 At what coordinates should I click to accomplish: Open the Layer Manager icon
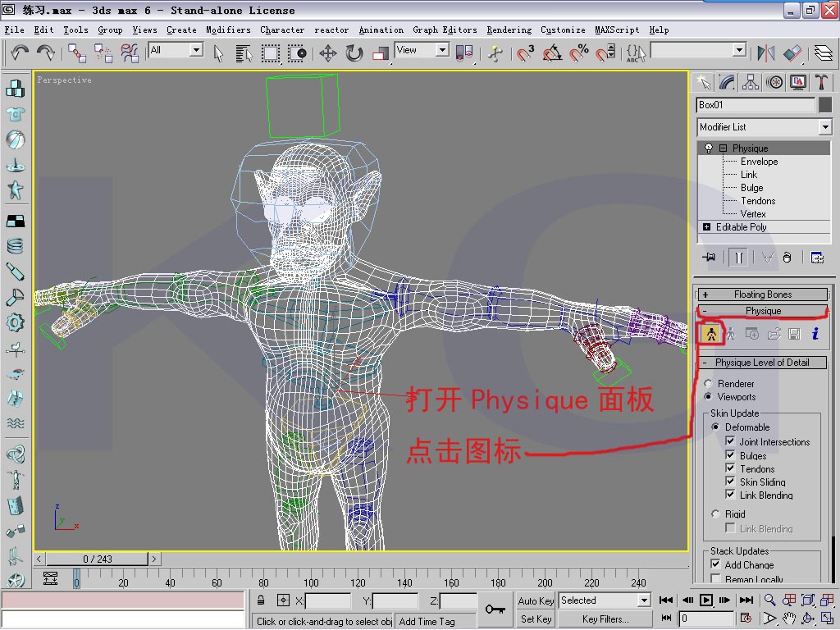[x=824, y=53]
